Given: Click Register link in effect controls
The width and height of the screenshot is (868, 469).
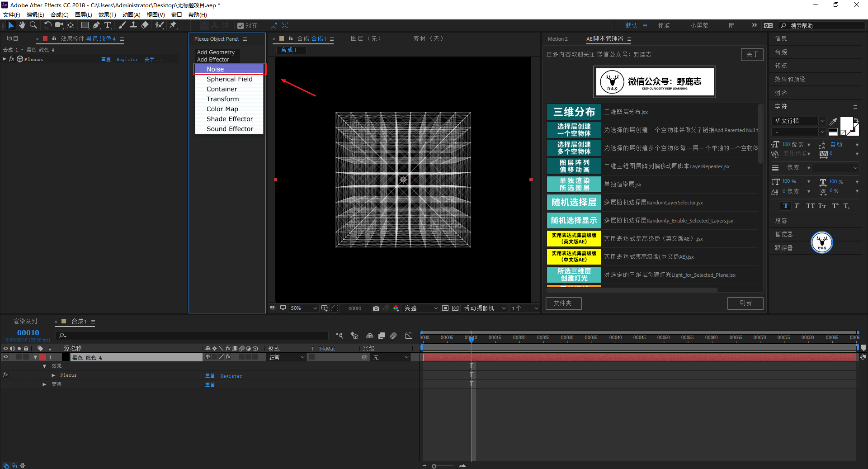Looking at the screenshot, I should (127, 60).
